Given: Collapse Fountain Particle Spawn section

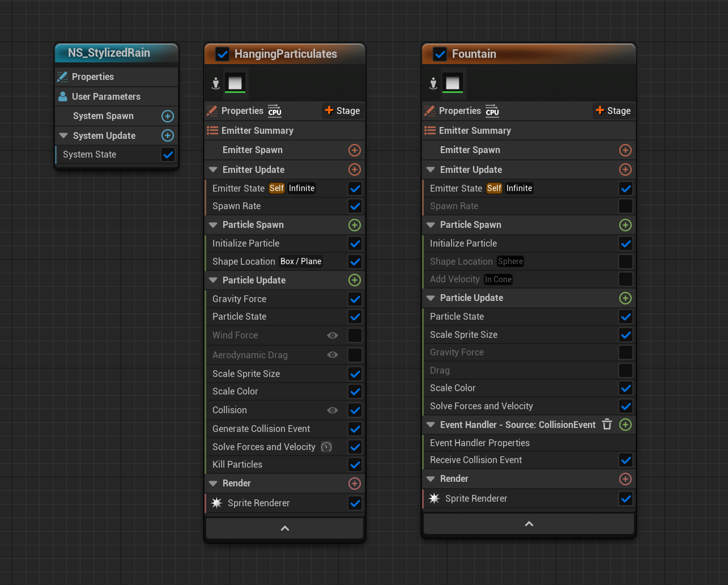Looking at the screenshot, I should [431, 225].
